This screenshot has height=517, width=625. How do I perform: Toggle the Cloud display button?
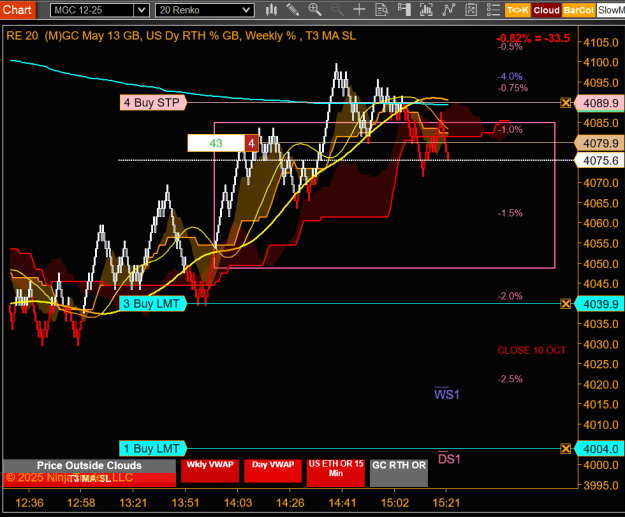click(546, 10)
